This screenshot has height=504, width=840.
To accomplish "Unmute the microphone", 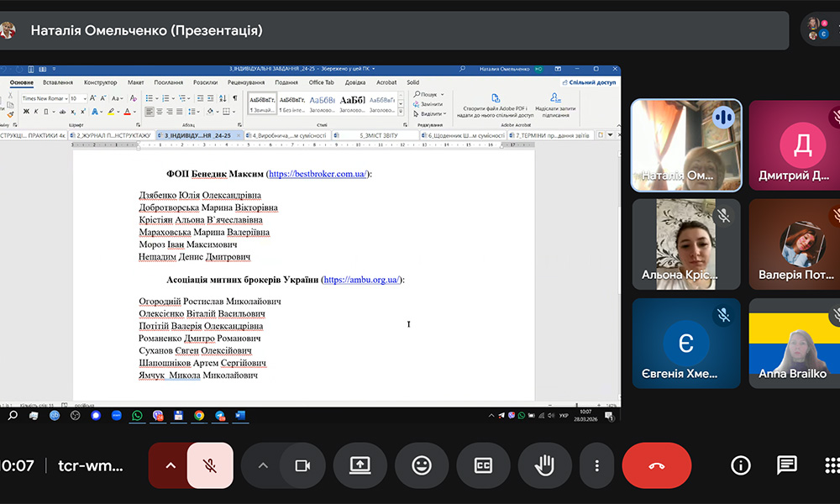I will 210,465.
